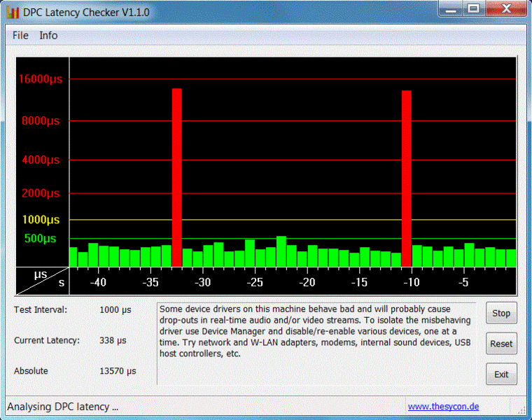Click the DPC Latency Checker title icon
532x420 pixels.
point(13,13)
